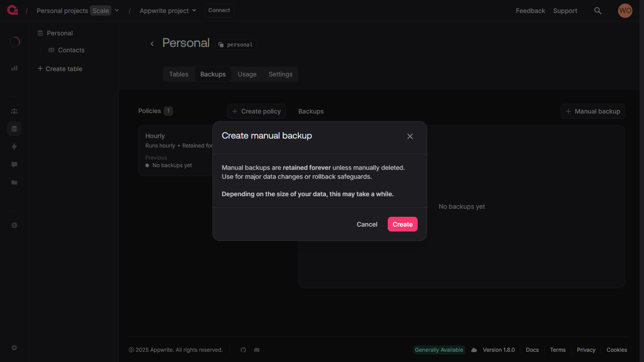Click the Version 1.8.0 label

(499, 350)
